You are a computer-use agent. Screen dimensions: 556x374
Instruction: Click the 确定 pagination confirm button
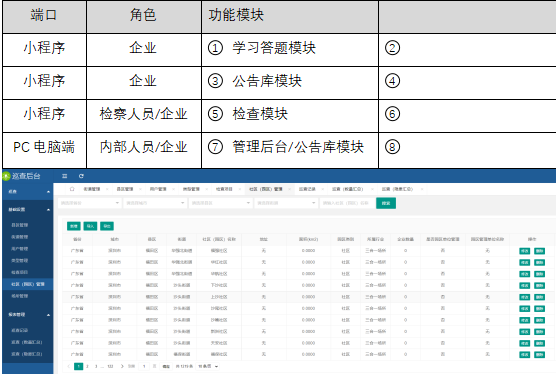coord(166,366)
